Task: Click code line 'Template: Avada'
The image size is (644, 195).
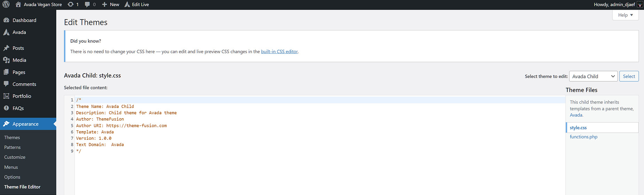Action: point(95,132)
